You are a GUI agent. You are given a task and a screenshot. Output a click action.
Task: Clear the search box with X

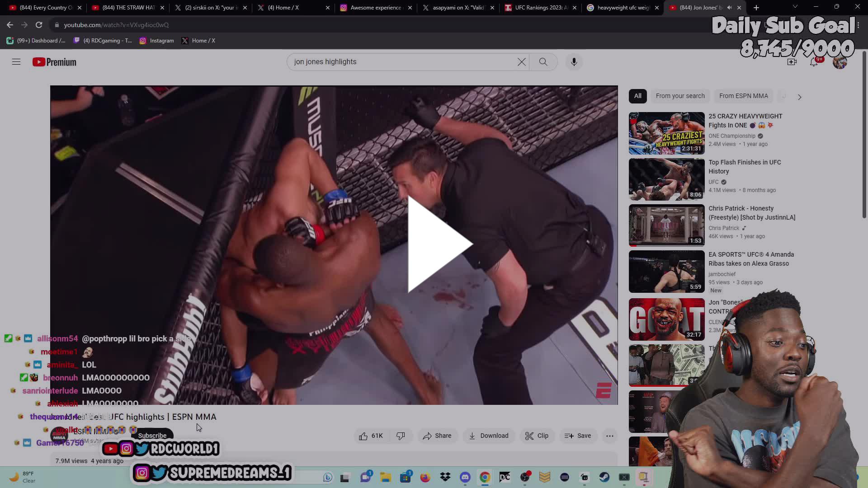click(x=521, y=62)
